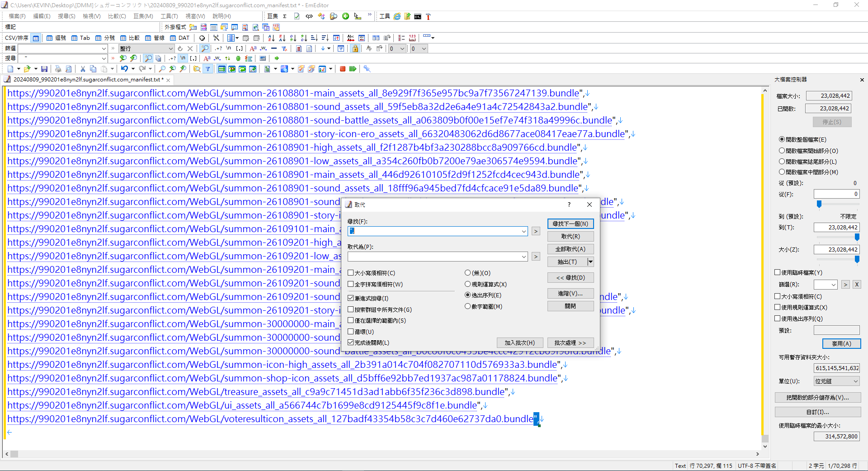Open the 工具(T) menu
The height and width of the screenshot is (471, 868).
tap(169, 16)
